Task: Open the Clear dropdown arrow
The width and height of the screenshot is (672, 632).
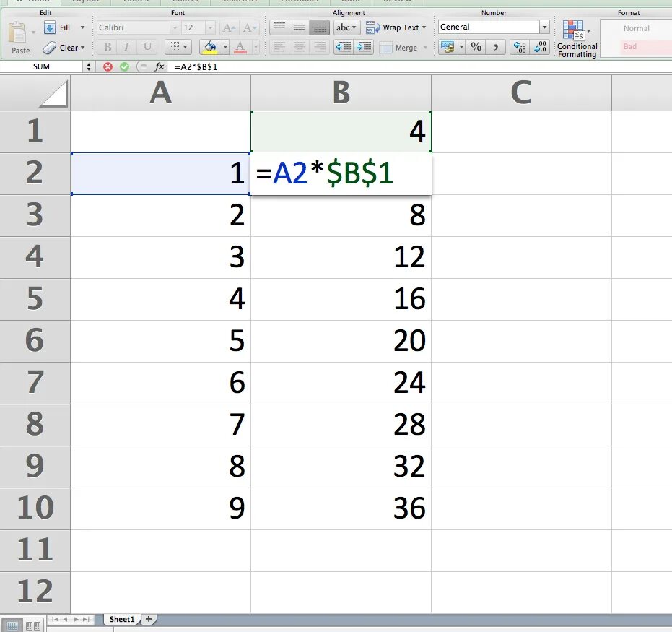Action: pos(83,48)
